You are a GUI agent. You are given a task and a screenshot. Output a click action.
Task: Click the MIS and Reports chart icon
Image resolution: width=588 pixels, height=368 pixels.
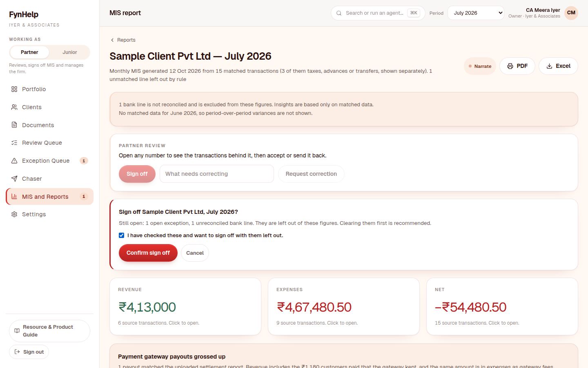point(14,197)
